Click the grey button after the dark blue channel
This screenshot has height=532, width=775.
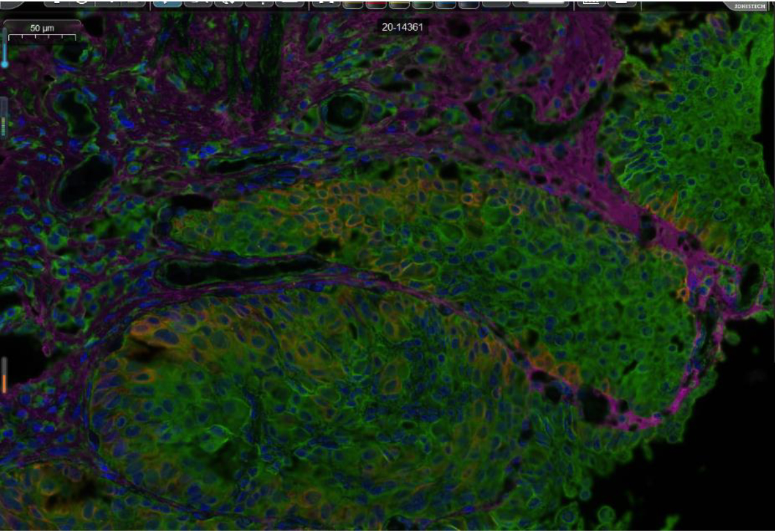click(x=495, y=4)
